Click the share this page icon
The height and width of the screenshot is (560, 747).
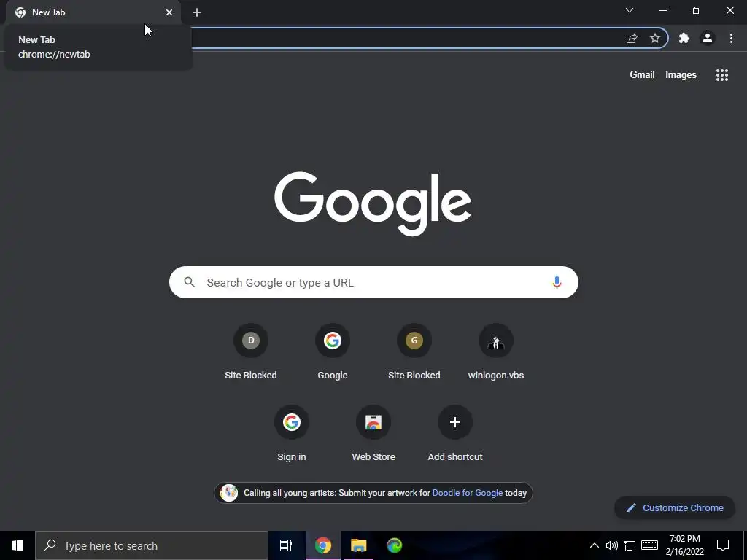point(632,38)
